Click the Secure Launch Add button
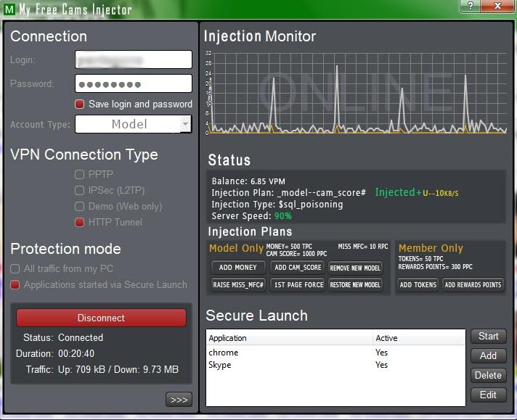This screenshot has width=517, height=420. coord(488,355)
